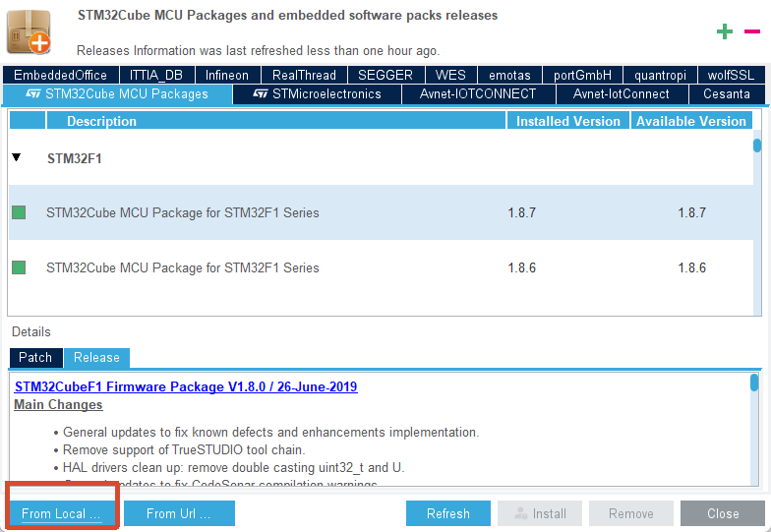The width and height of the screenshot is (771, 532).
Task: Switch to the quantropi tab
Action: coord(661,75)
